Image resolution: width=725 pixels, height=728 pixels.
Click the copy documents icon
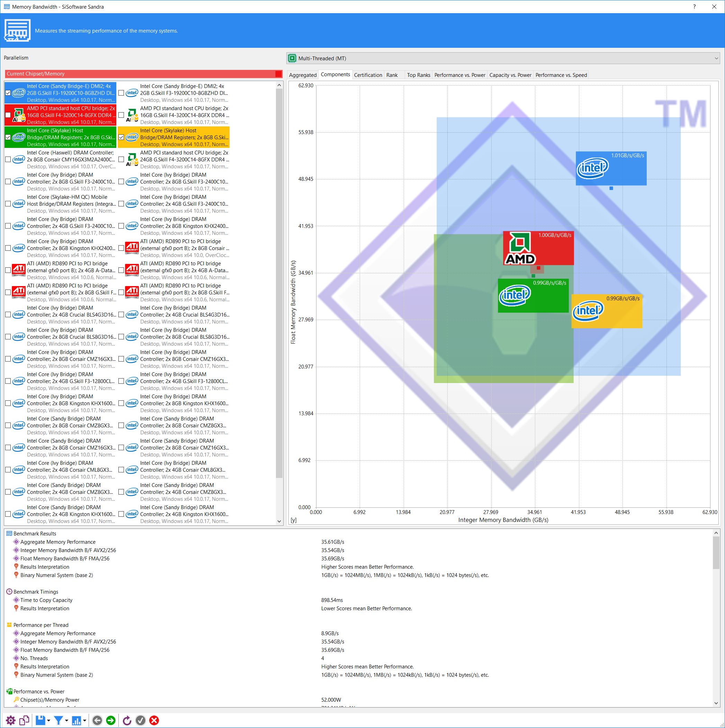(x=25, y=720)
